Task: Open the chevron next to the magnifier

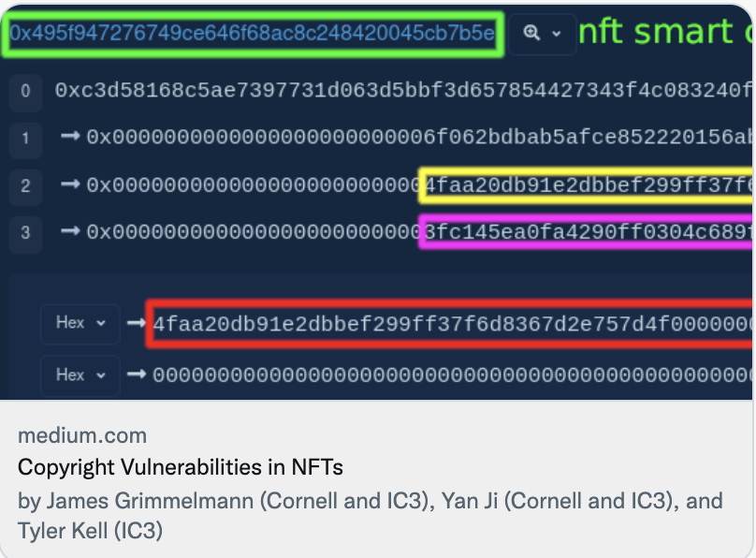Action: pyautogui.click(x=557, y=34)
